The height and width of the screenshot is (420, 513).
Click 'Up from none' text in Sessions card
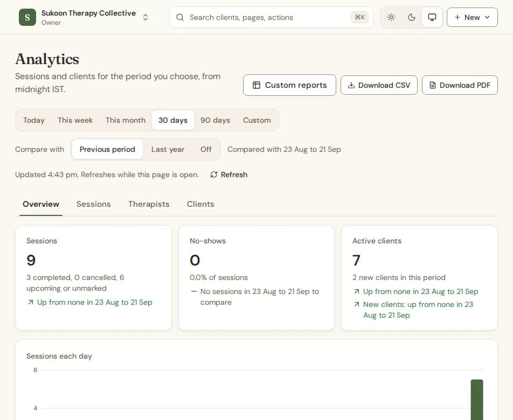(94, 302)
